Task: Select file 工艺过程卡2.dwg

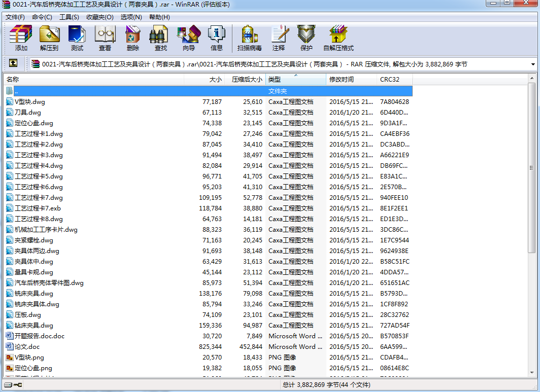Action: click(39, 145)
